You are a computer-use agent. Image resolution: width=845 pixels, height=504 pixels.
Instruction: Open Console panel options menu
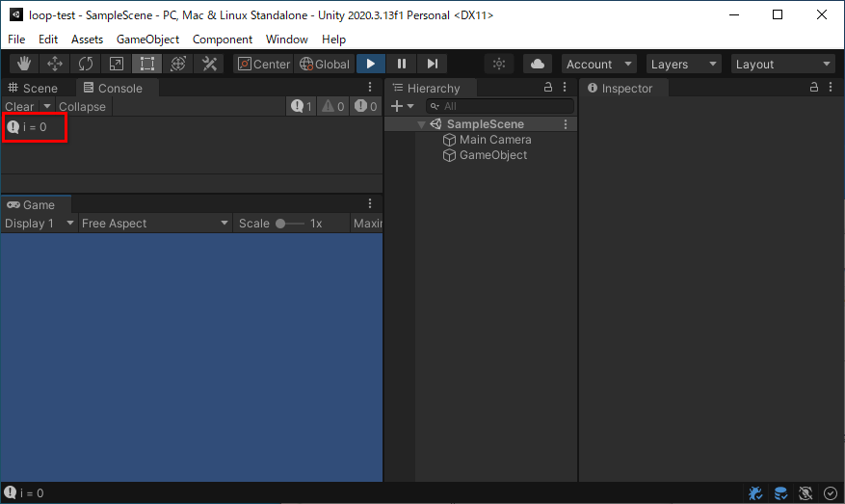point(370,88)
